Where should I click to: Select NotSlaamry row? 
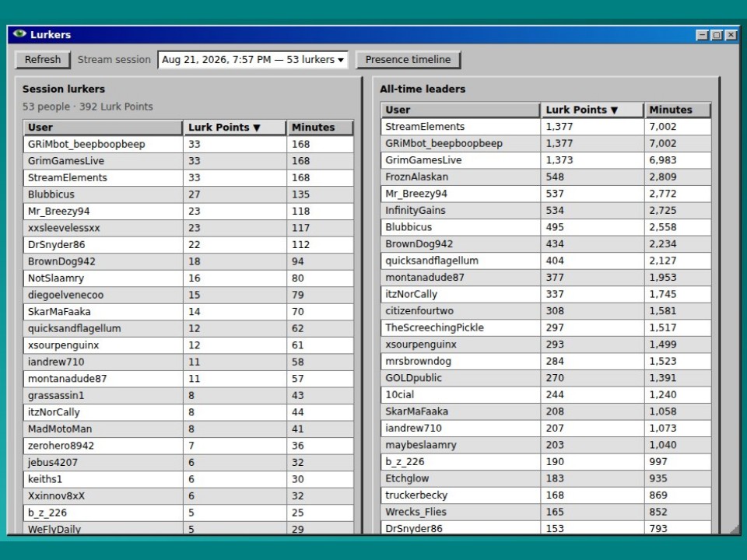[188, 278]
